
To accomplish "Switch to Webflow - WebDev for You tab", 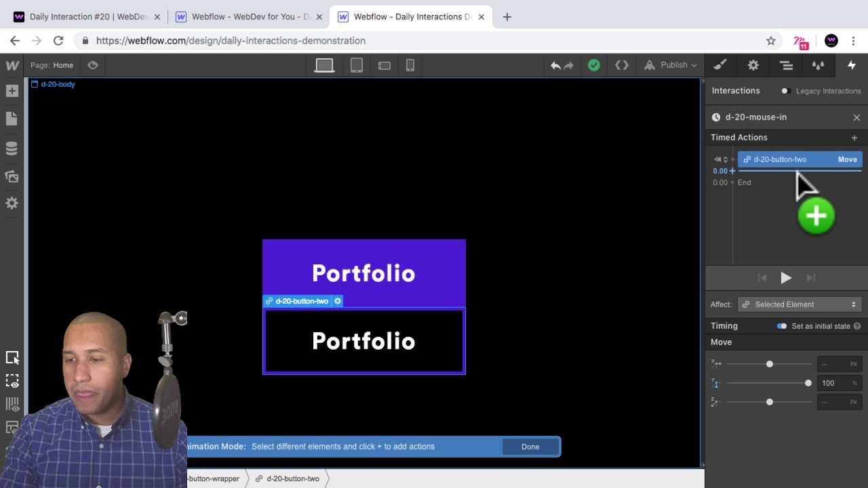I will pyautogui.click(x=250, y=17).
